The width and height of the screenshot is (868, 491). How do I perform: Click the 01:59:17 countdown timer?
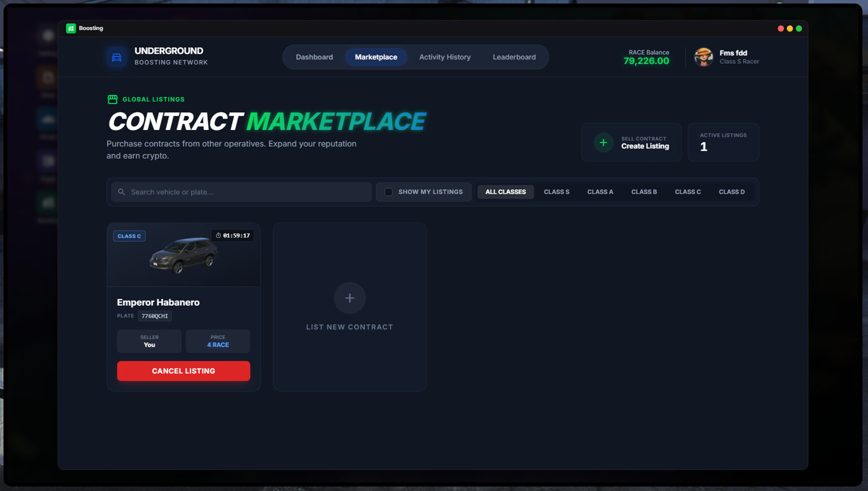pyautogui.click(x=236, y=236)
